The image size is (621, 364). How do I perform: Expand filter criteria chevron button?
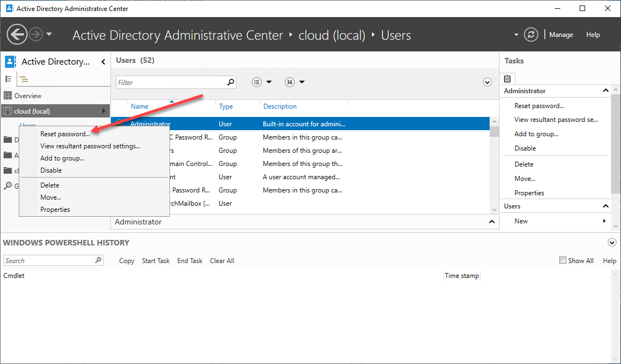tap(487, 82)
